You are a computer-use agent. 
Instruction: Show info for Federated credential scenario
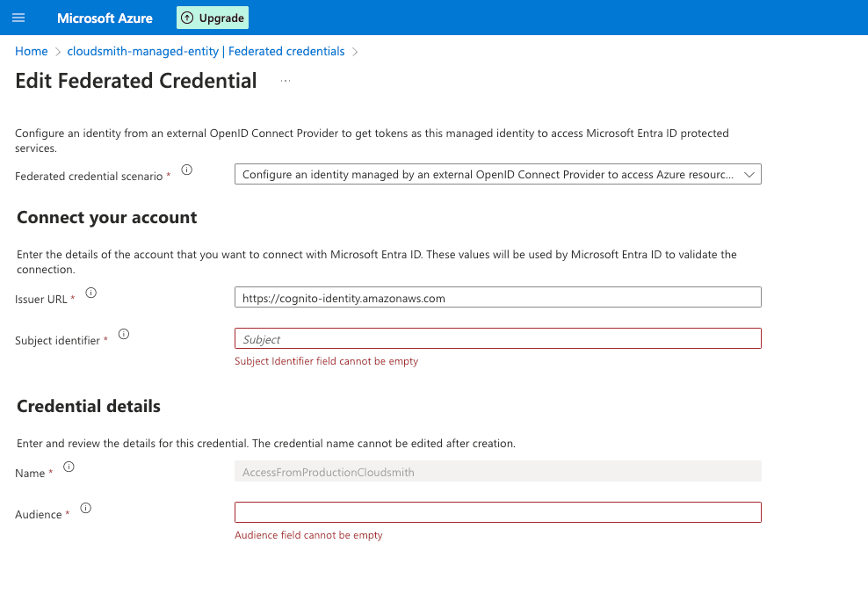coord(186,170)
